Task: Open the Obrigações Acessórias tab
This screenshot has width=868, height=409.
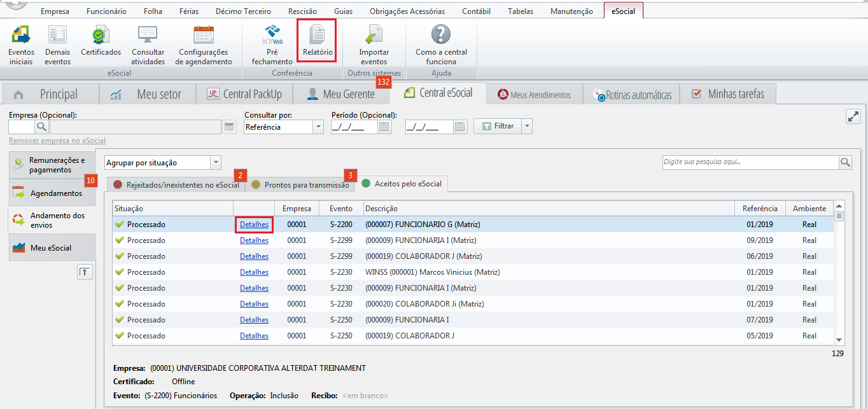Action: point(407,11)
